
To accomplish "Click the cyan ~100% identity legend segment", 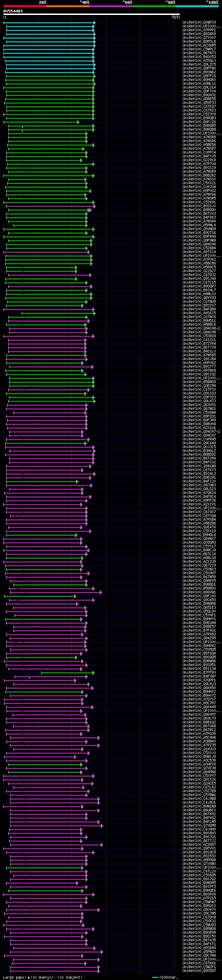I will point(197,6).
